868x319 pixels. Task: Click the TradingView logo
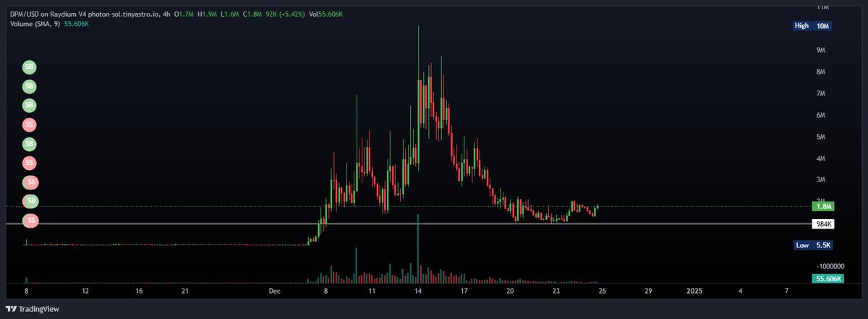[x=33, y=309]
